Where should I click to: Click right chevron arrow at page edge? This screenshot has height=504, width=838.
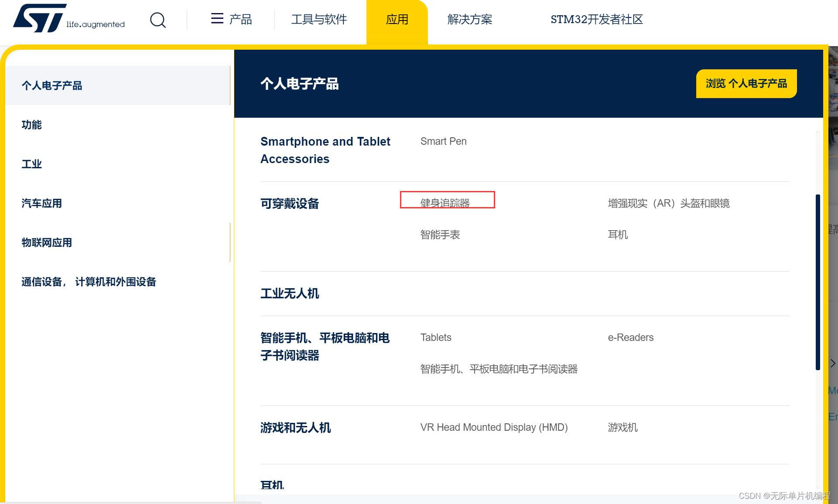pos(832,363)
